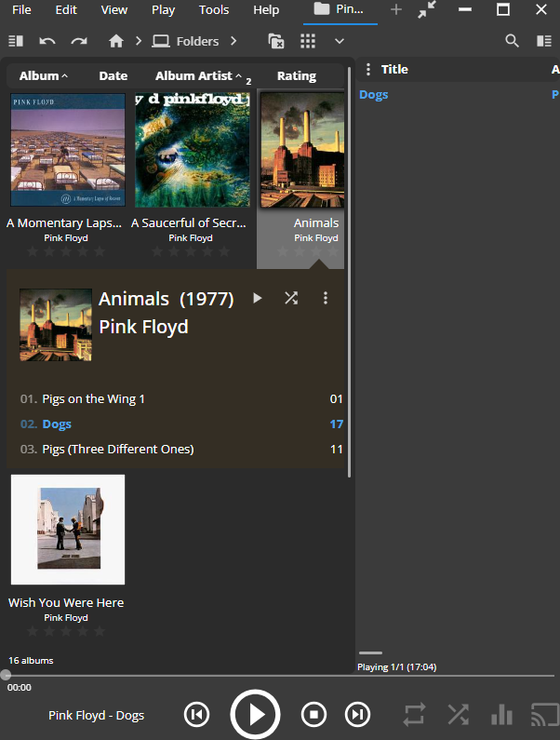Click the search magnifier icon
Screen dimensions: 560x740
pos(512,41)
